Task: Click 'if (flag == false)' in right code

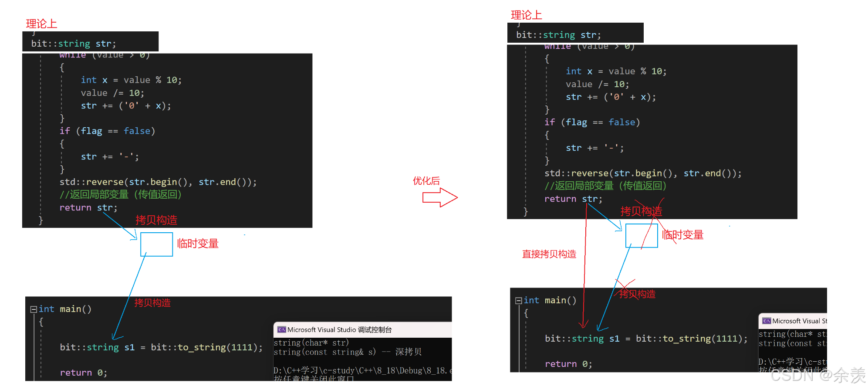Action: click(592, 122)
